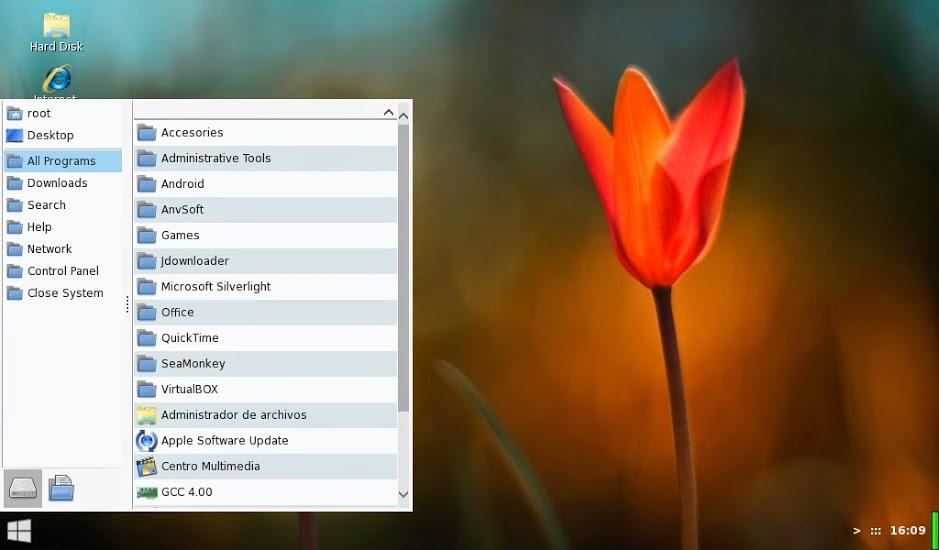Screen dimensions: 939x550
Task: Open the QuickTime program folder
Action: point(265,338)
